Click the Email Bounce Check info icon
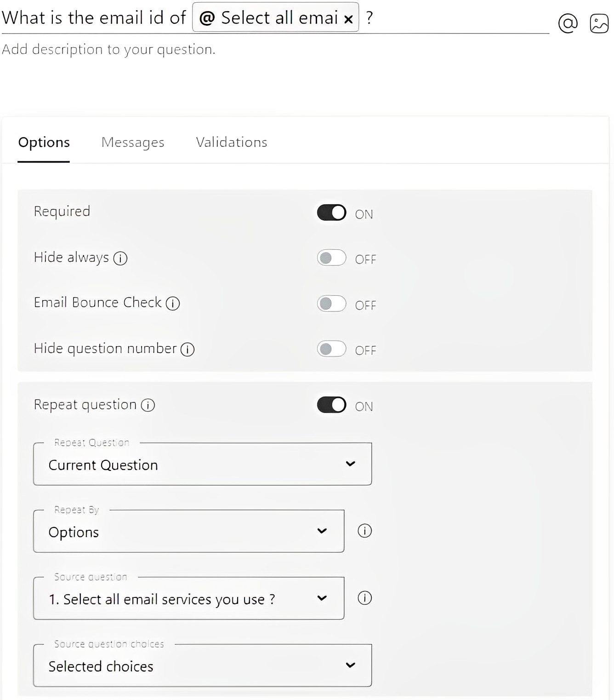Viewport: 614px width, 700px height. [172, 304]
